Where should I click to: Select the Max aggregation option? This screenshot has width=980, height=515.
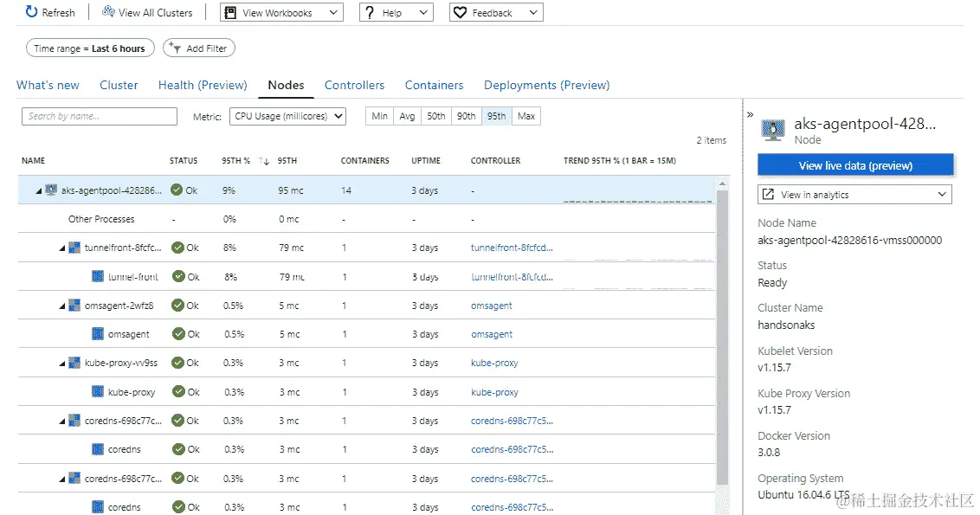[x=526, y=116]
